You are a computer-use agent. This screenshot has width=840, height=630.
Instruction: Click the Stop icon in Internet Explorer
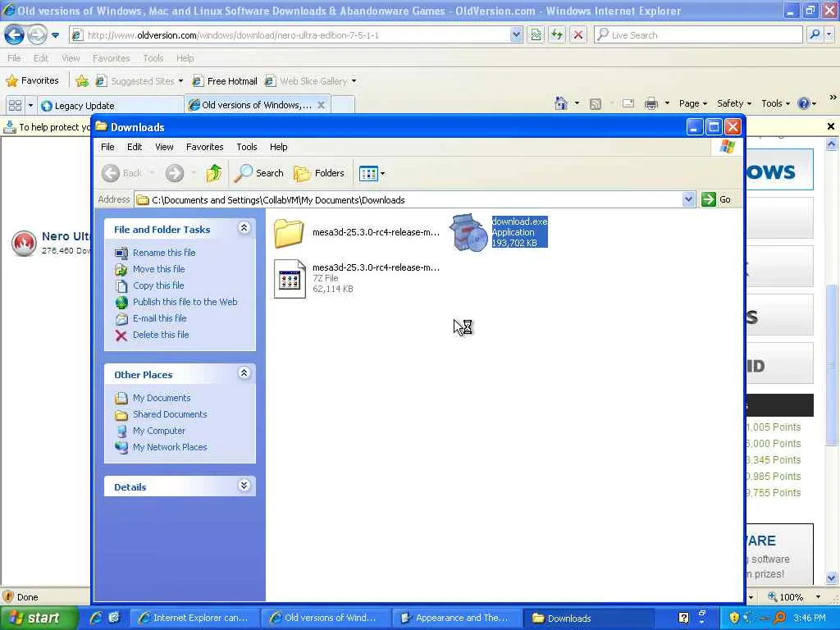578,35
